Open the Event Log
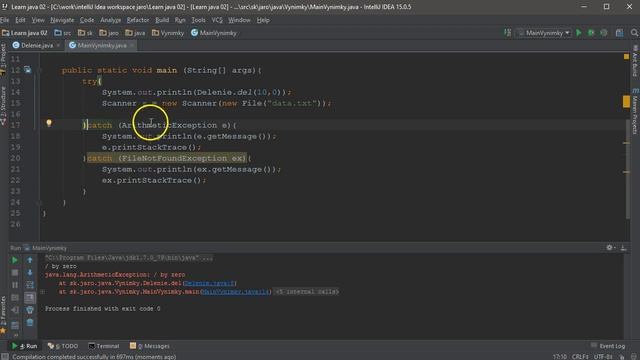This screenshot has width=640, height=360. coord(608,346)
